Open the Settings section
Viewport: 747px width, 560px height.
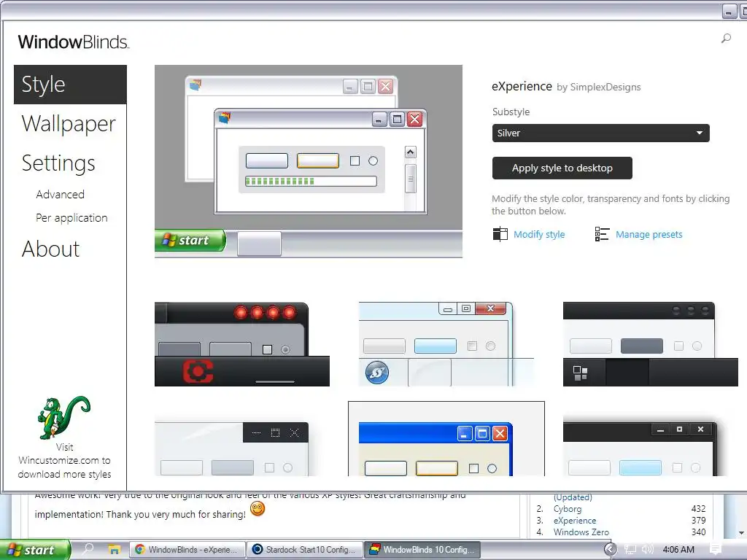[58, 163]
